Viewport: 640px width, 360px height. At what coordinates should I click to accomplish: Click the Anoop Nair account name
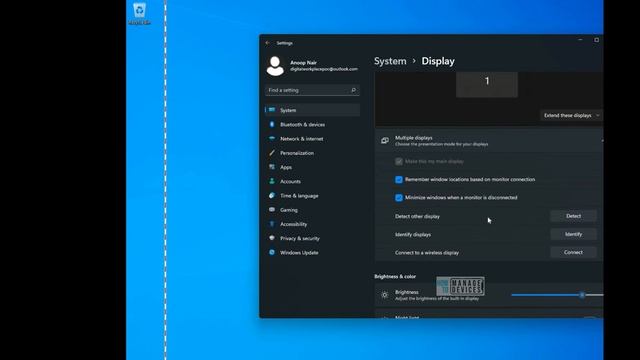click(303, 62)
